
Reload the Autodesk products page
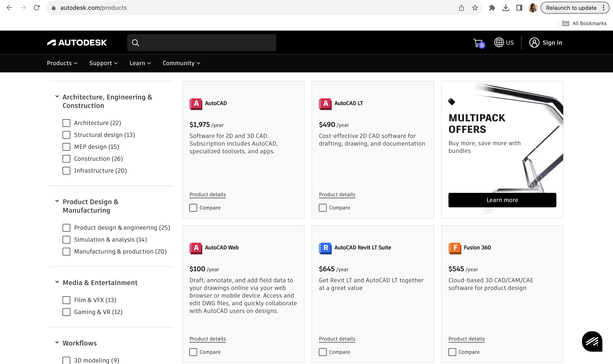point(37,8)
